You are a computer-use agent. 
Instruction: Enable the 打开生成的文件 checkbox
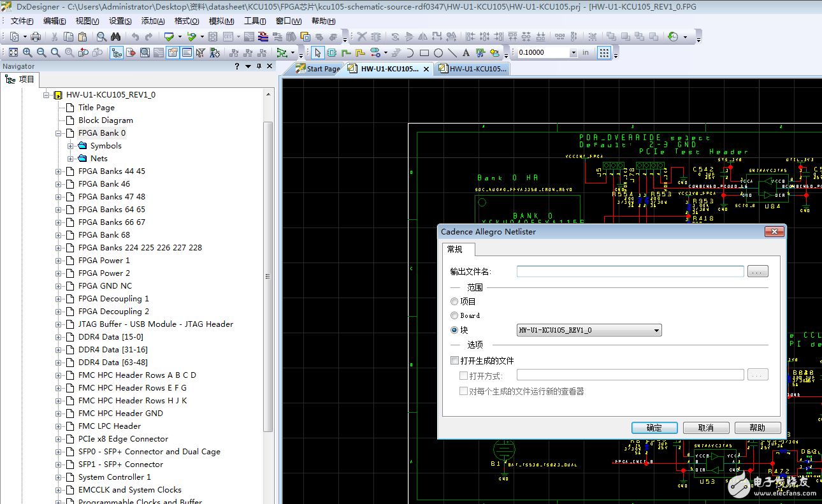[x=454, y=361]
